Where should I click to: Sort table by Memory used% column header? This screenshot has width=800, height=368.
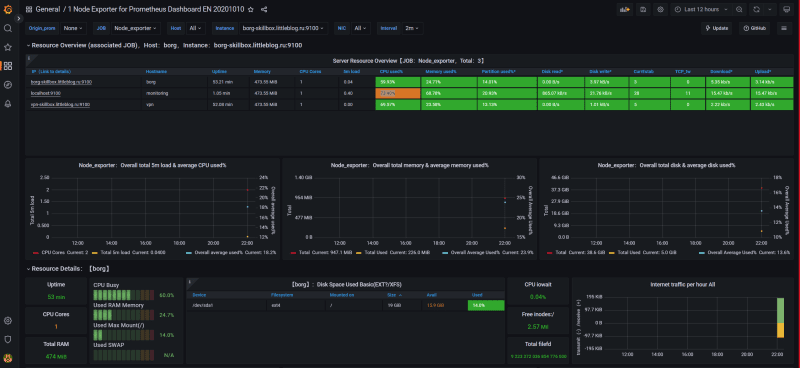pos(440,71)
